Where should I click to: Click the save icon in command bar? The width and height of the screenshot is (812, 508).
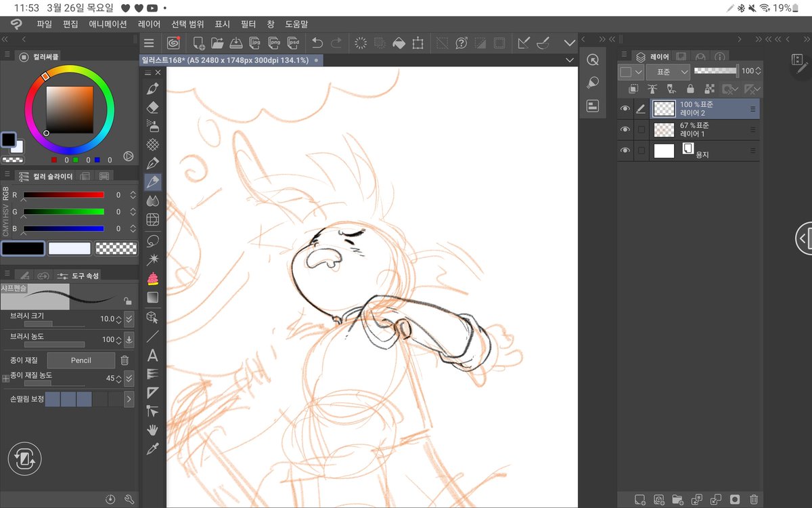point(236,43)
